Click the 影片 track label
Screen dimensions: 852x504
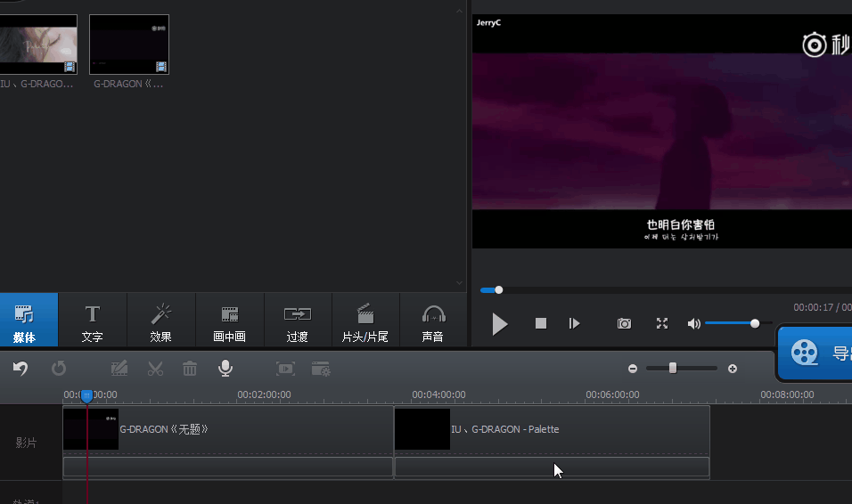26,443
